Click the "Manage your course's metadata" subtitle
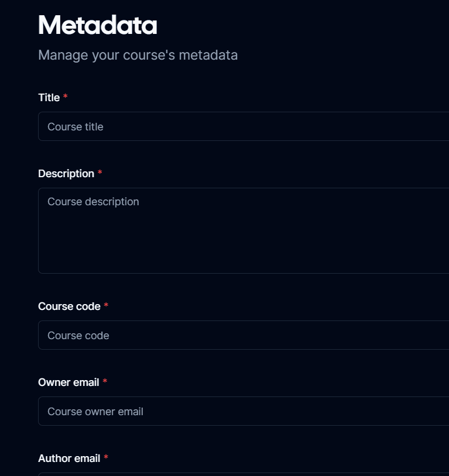This screenshot has width=449, height=476. coord(138,55)
